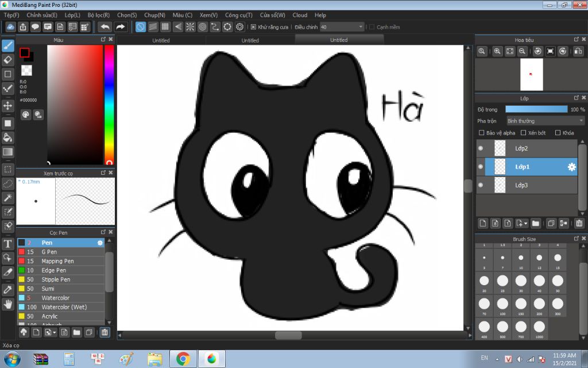This screenshot has height=368, width=588.
Task: Switch to the first Untitled tab
Action: (161, 40)
